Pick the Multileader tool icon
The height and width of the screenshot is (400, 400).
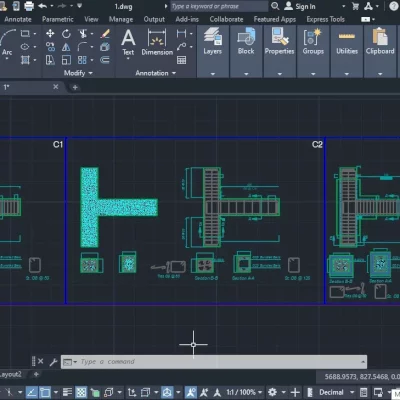click(182, 47)
